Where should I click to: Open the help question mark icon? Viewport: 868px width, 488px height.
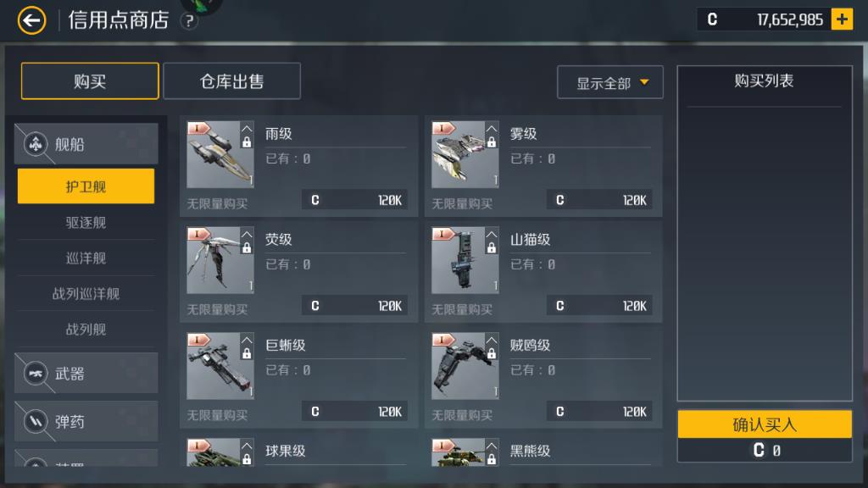[189, 21]
